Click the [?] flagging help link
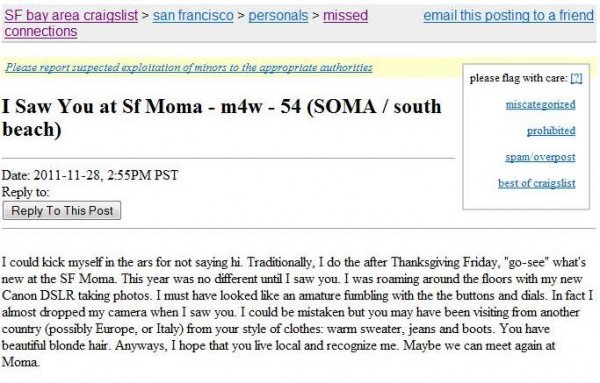Screen dimensions: 600x383 coord(576,78)
